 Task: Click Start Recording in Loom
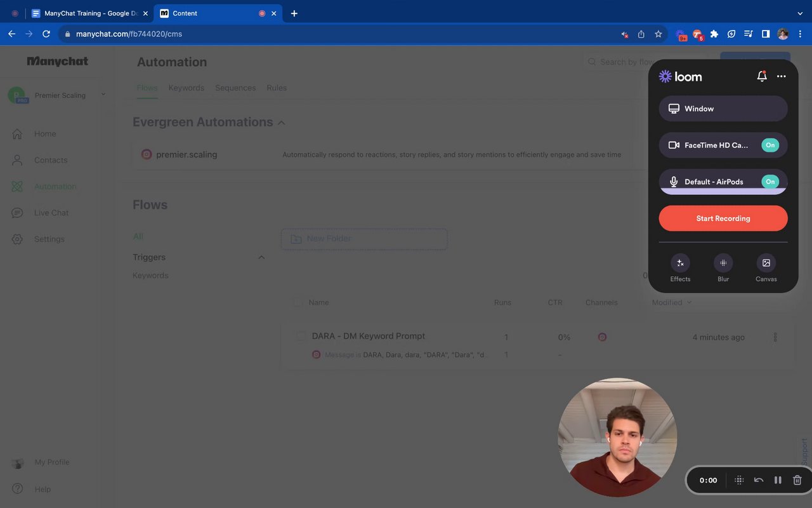coord(723,218)
